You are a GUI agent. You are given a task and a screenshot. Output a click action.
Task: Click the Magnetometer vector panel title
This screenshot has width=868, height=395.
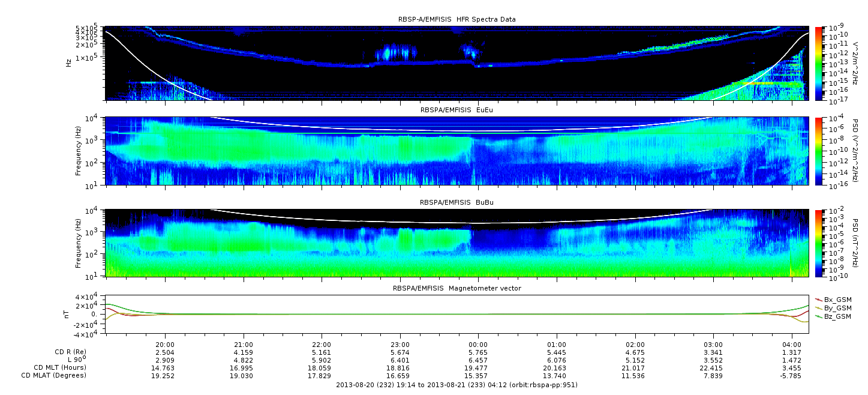tap(456, 288)
